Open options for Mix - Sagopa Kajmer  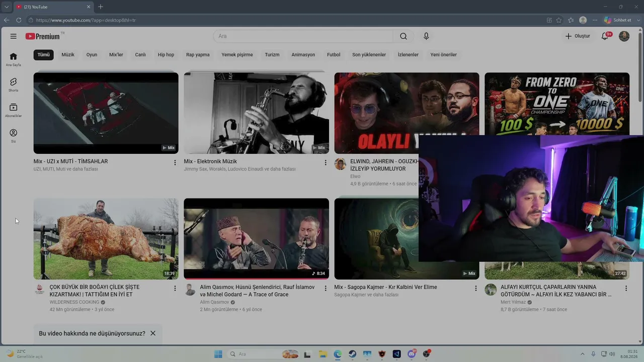pyautogui.click(x=476, y=288)
